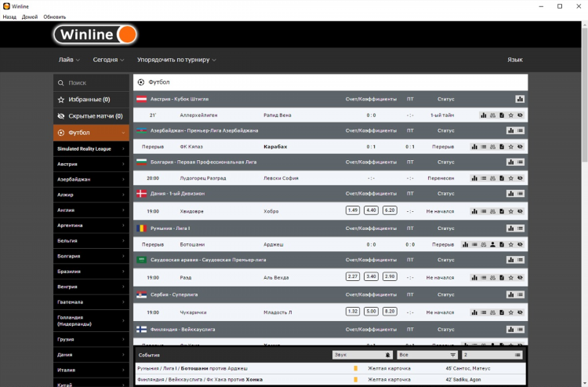Hide the Хвидовре vs Хобро match

click(520, 211)
